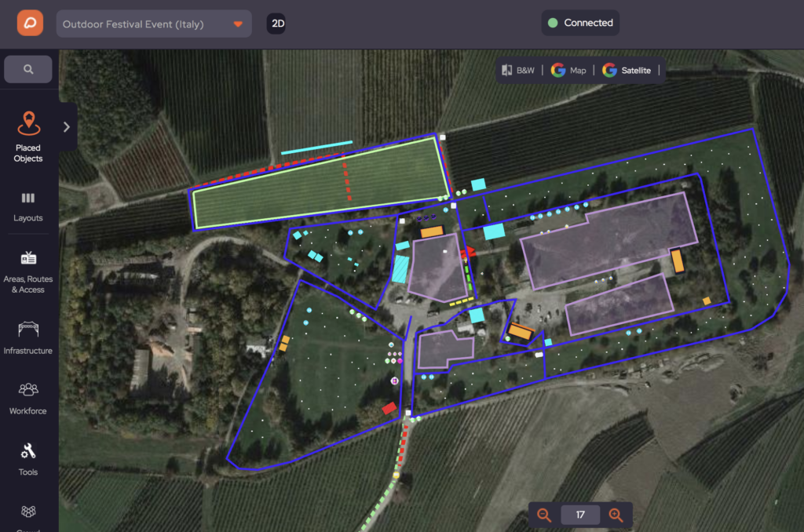Switch basemap to Google Map
The image size is (804, 532).
[x=568, y=70]
